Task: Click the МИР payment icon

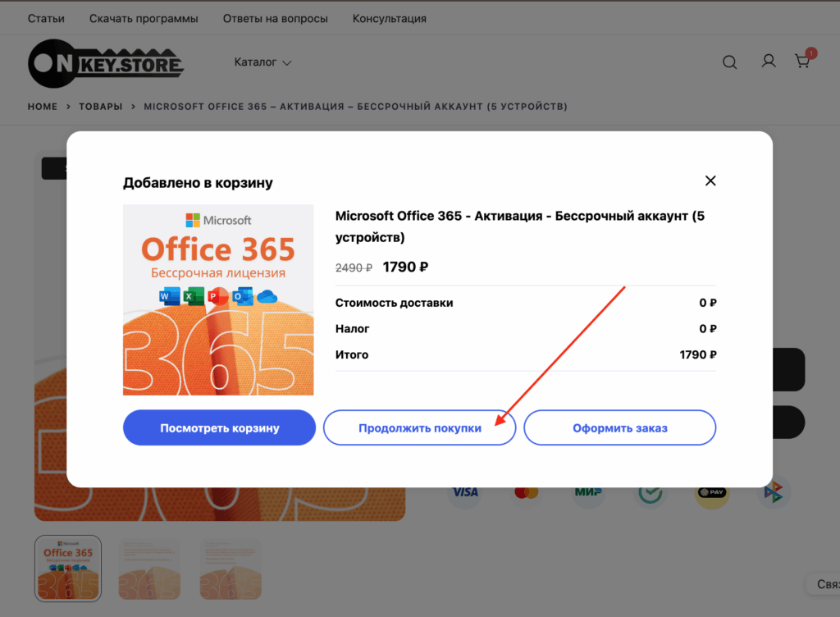Action: point(588,492)
